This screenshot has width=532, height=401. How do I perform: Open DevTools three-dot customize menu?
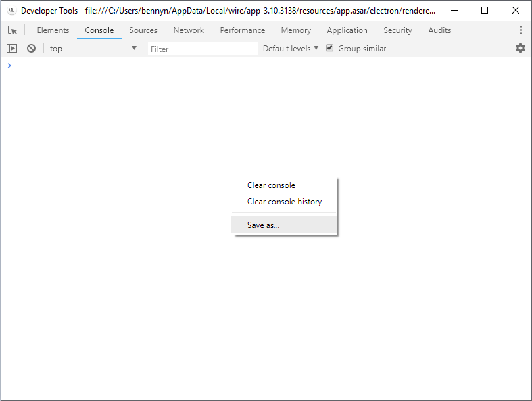[521, 30]
